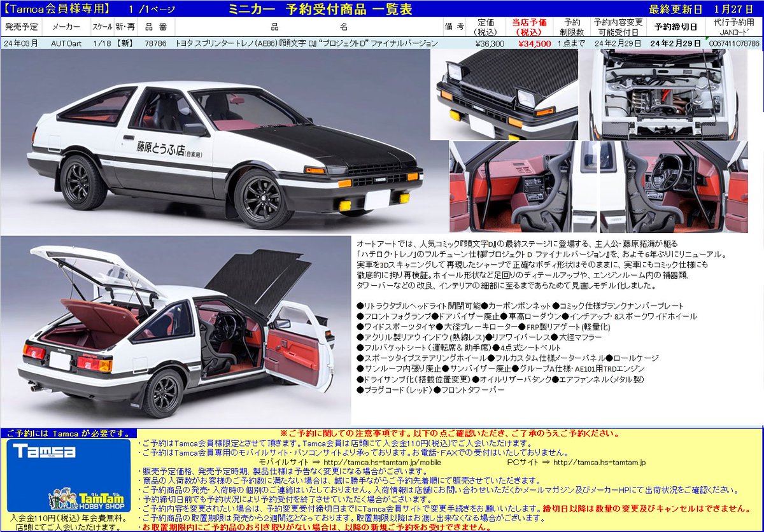
Task: Click the 1/1ページ page indicator
Action: [x=151, y=10]
